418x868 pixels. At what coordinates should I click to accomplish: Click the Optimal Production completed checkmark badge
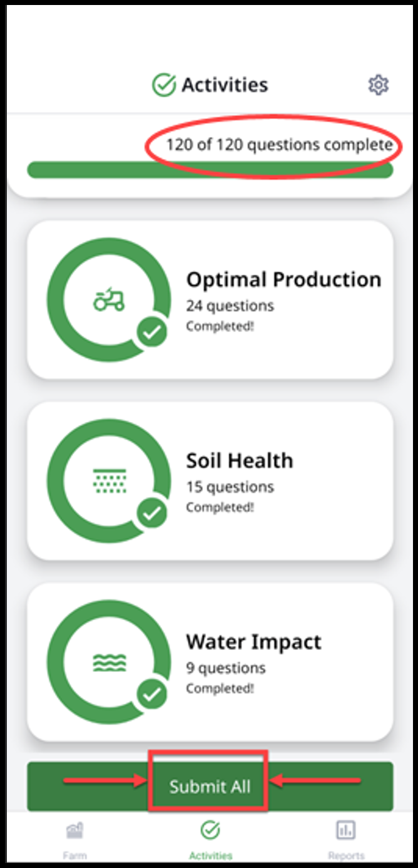[x=152, y=333]
